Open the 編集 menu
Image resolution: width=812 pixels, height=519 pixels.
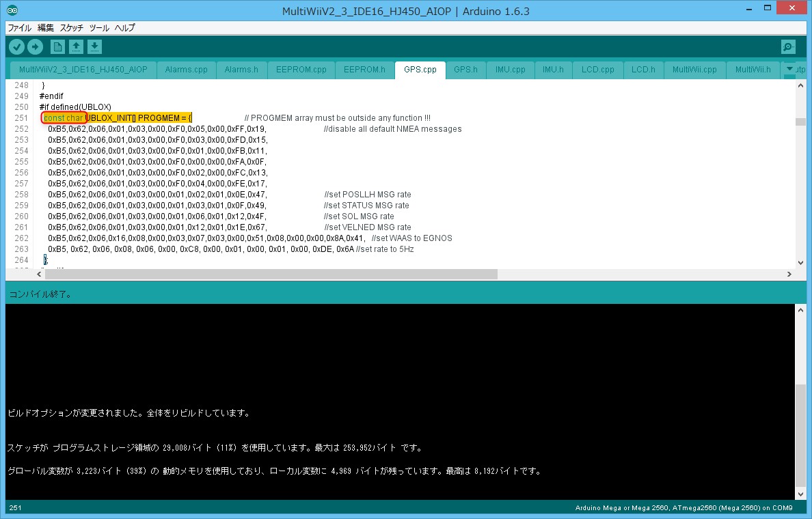pos(46,28)
